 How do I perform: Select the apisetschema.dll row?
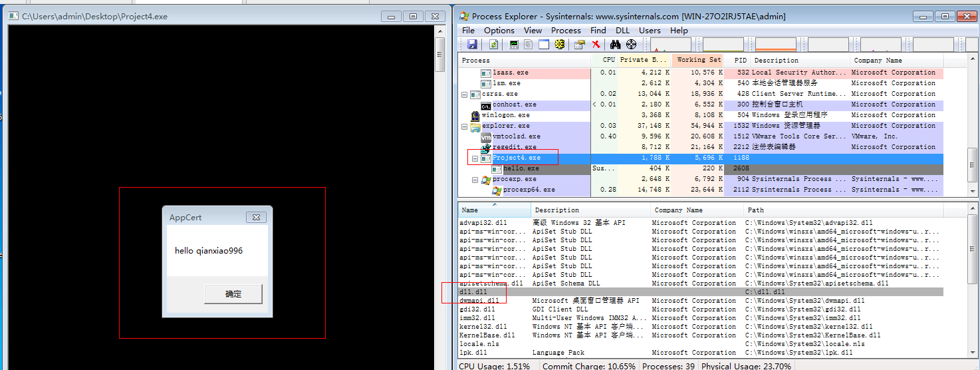tap(701, 283)
